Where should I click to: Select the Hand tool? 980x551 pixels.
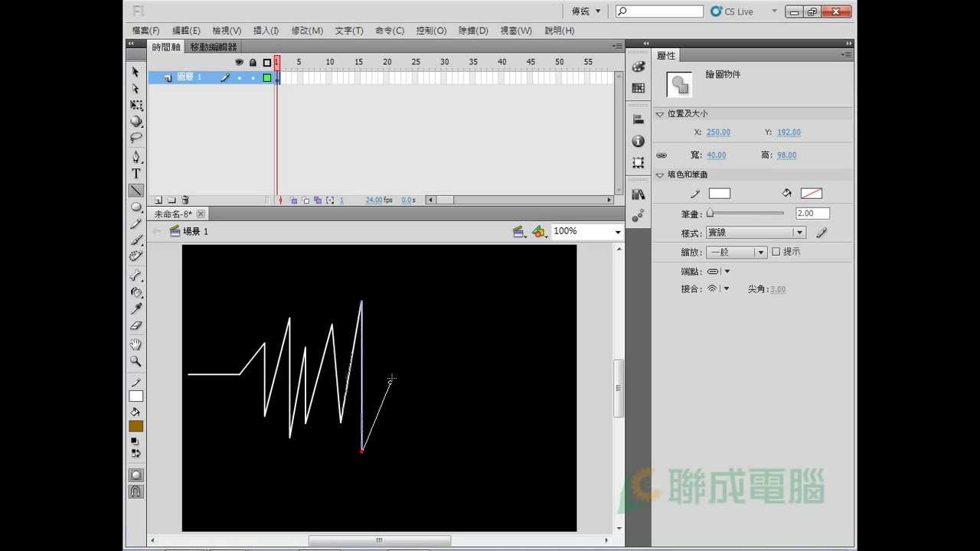(136, 344)
